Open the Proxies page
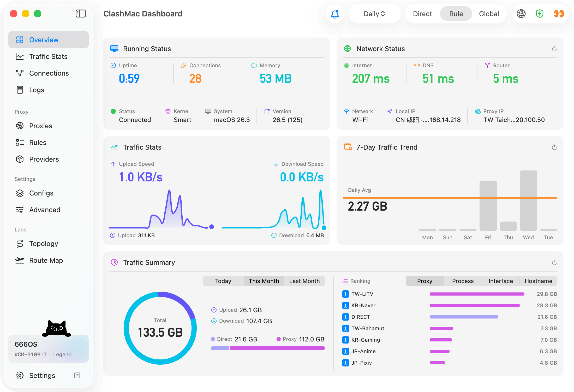Image resolution: width=574 pixels, height=392 pixels. pos(49,126)
